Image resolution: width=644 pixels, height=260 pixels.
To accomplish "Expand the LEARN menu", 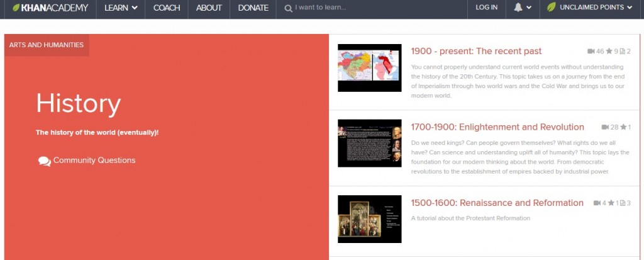I will 121,8.
